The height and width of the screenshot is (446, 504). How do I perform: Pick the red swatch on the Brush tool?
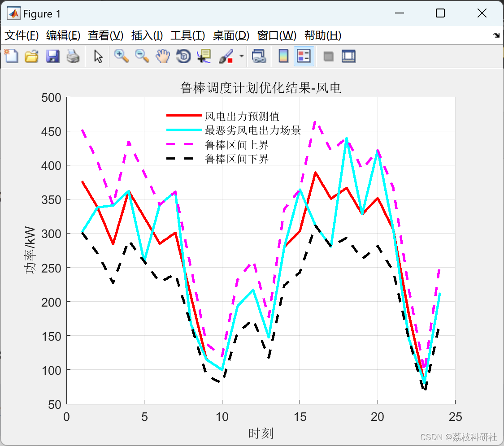point(230,60)
